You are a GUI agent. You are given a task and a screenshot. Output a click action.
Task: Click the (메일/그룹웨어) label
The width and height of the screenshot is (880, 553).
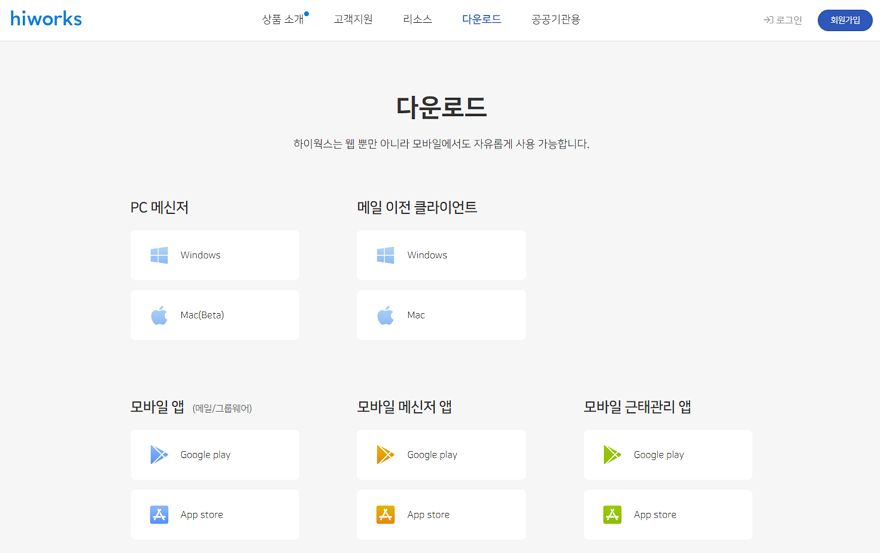click(222, 408)
